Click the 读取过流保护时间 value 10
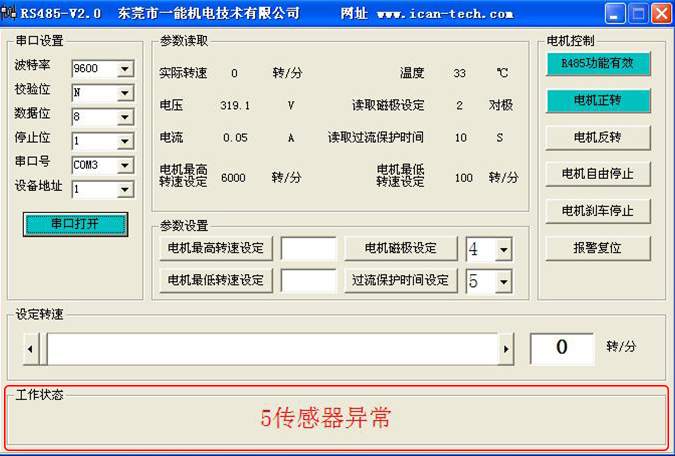The width and height of the screenshot is (675, 456). (x=461, y=138)
